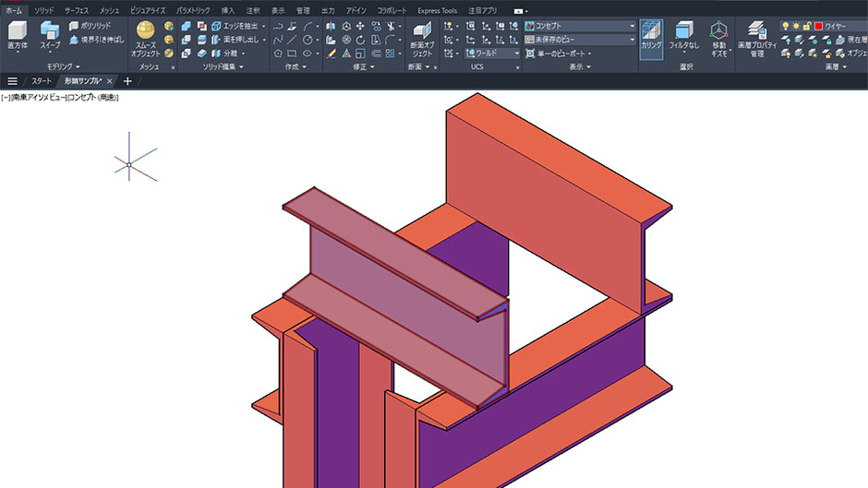Expand the 修正 modify panel
The image size is (868, 488).
[364, 67]
